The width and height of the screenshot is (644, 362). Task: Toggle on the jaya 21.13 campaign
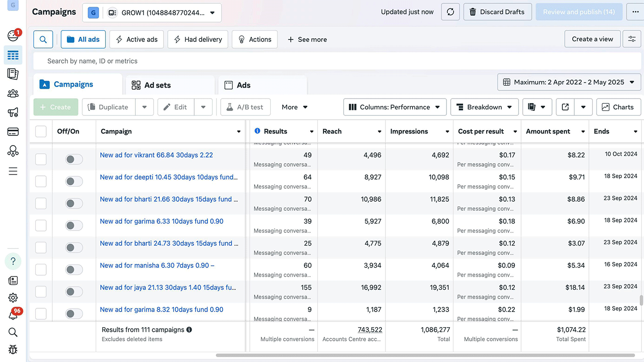pos(74,292)
